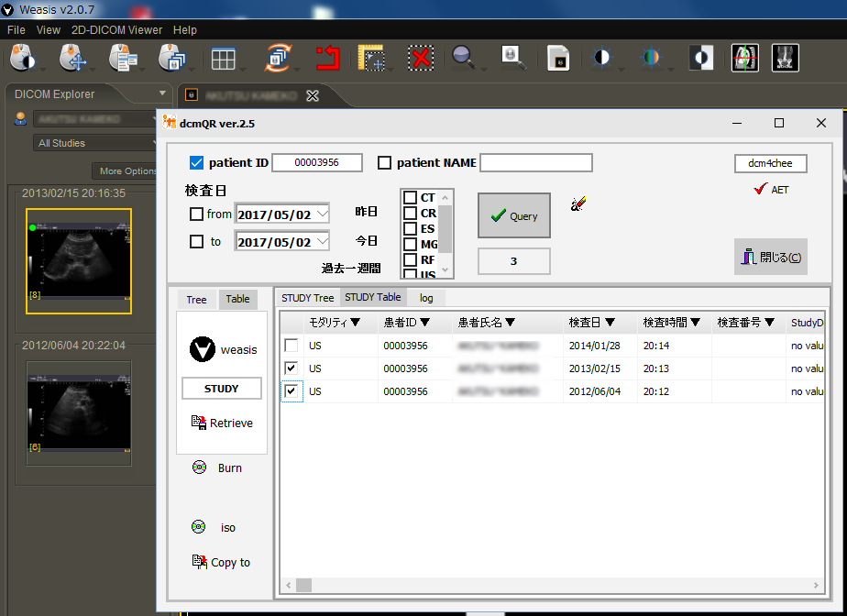Screen dimensions: 847x616
Task: Click the color lookup table icon
Action: 651,58
